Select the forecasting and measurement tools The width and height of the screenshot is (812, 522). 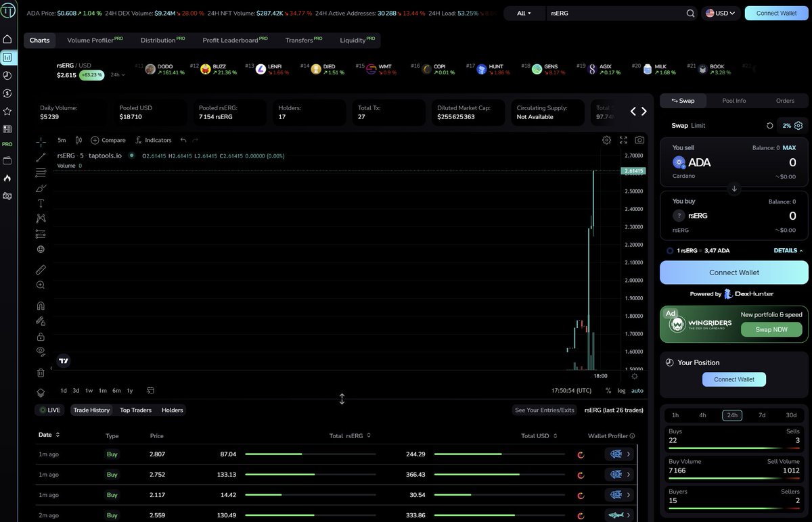pyautogui.click(x=41, y=234)
